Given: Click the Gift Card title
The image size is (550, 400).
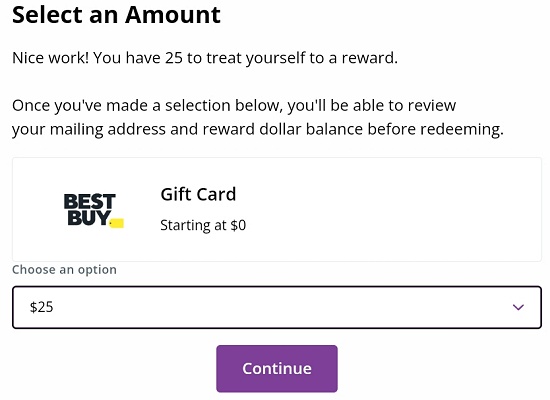Looking at the screenshot, I should [x=198, y=194].
